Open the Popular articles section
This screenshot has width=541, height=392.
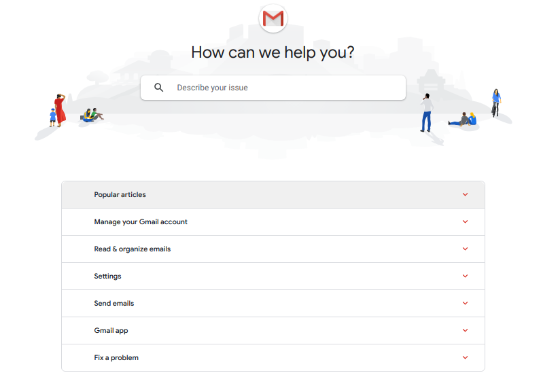pos(273,195)
